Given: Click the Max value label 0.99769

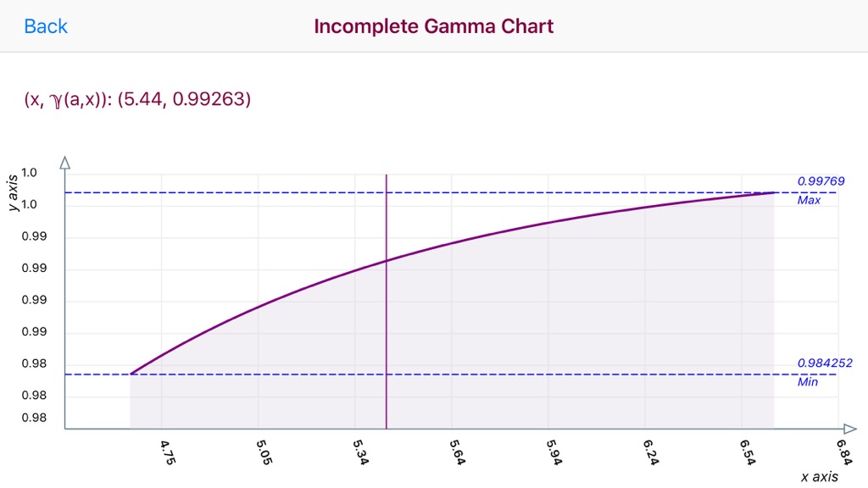Looking at the screenshot, I should tap(821, 181).
